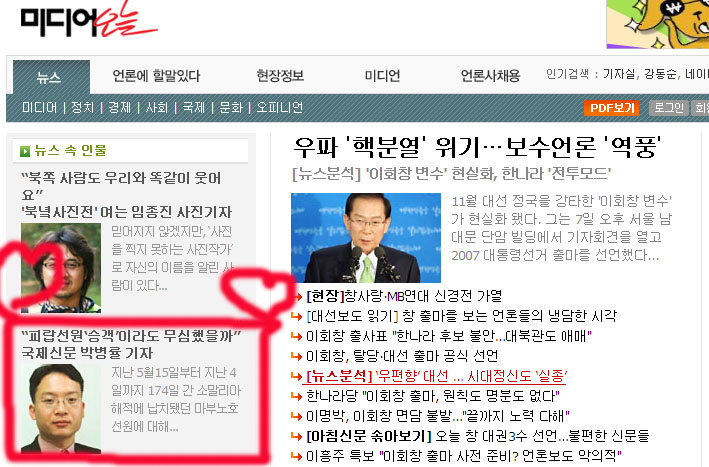Open the 오피니언 subcategory
Viewport: 709px width, 467px height.
(279, 108)
